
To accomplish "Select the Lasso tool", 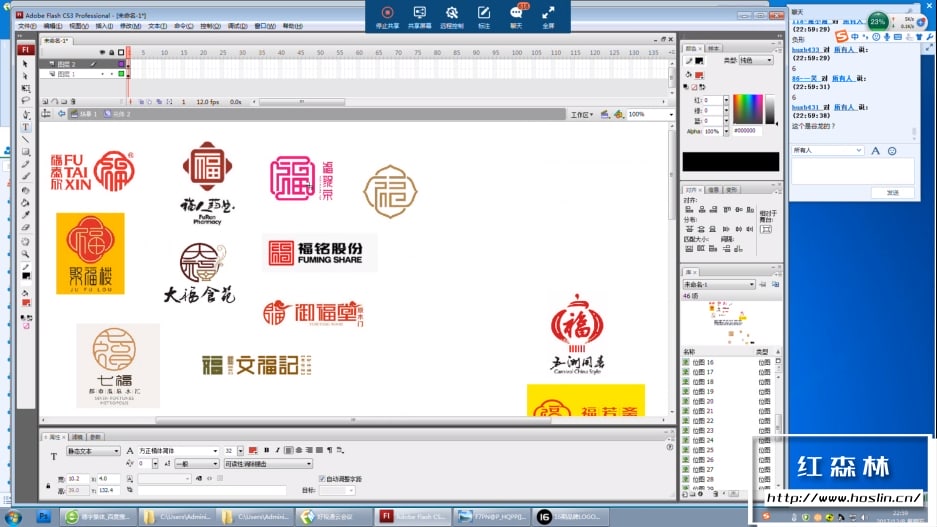I will point(26,100).
